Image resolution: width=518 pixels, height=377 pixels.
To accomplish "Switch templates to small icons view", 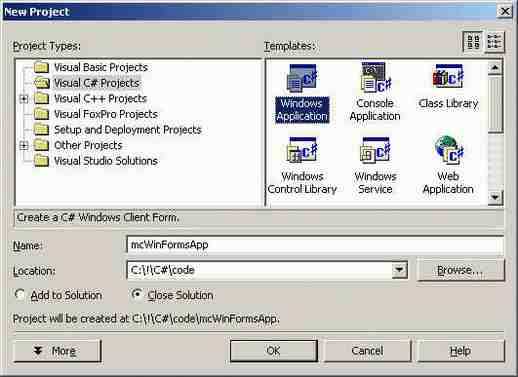I will pos(494,42).
